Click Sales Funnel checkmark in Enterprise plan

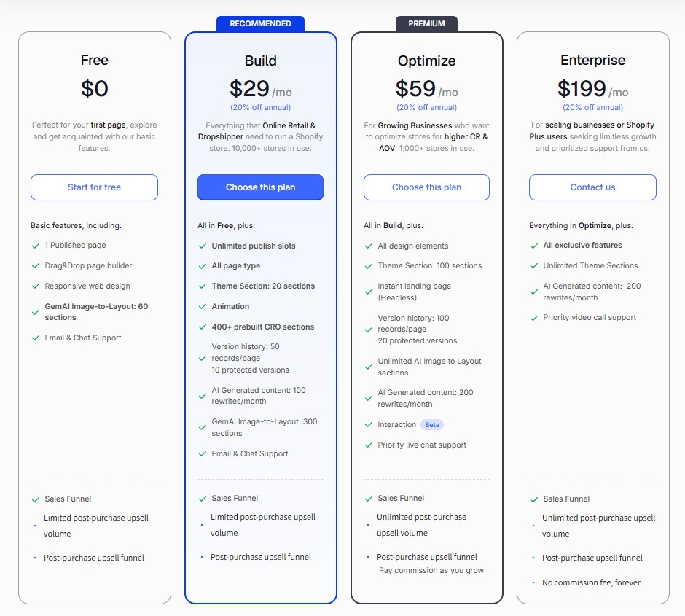pyautogui.click(x=534, y=499)
